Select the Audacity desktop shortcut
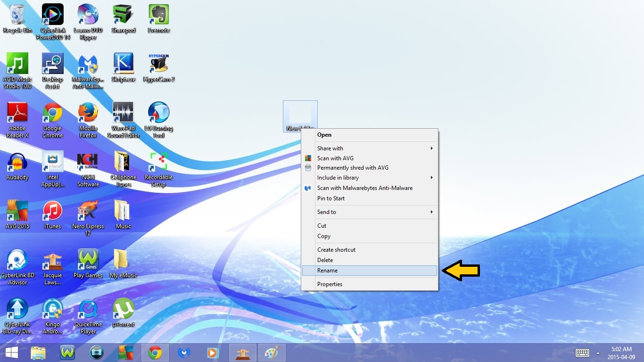The image size is (644, 362). tap(17, 166)
